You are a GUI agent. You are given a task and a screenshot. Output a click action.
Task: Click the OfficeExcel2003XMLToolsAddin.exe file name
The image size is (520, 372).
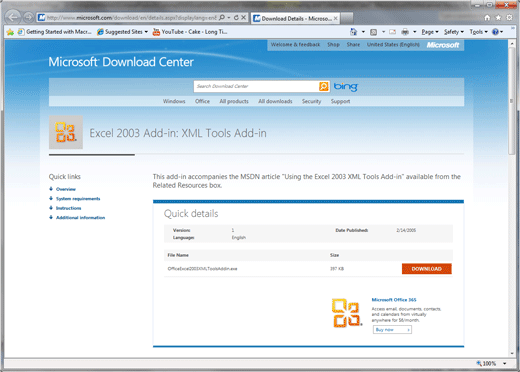202,269
